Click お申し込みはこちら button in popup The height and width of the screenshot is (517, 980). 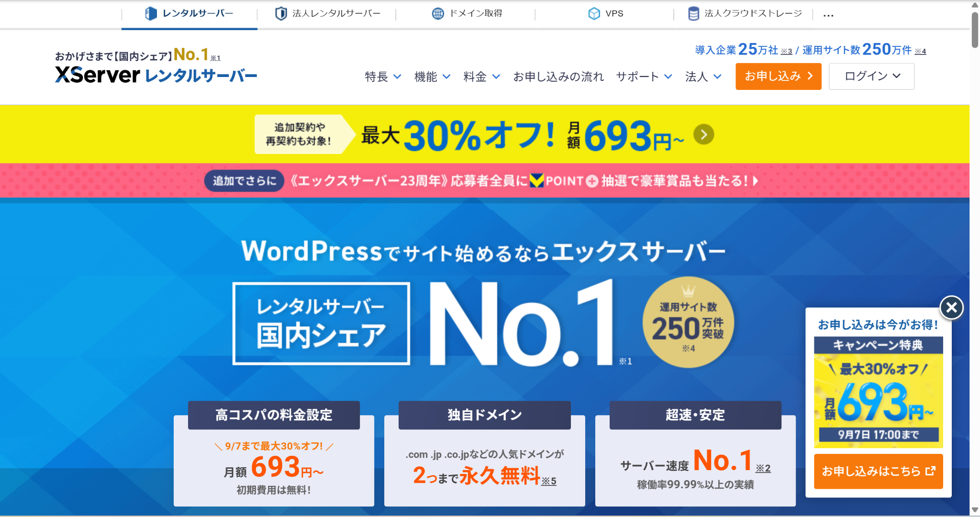tap(879, 472)
